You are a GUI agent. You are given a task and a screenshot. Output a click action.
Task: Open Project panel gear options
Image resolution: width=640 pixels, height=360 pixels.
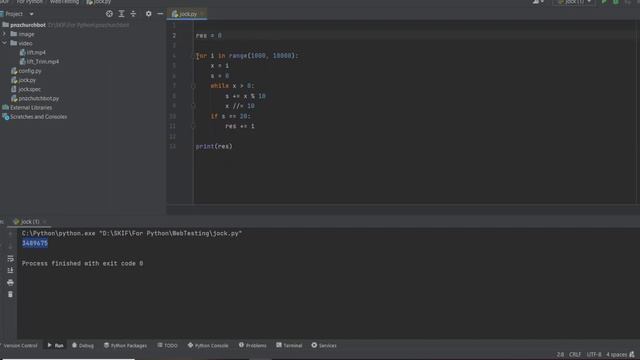[149, 14]
